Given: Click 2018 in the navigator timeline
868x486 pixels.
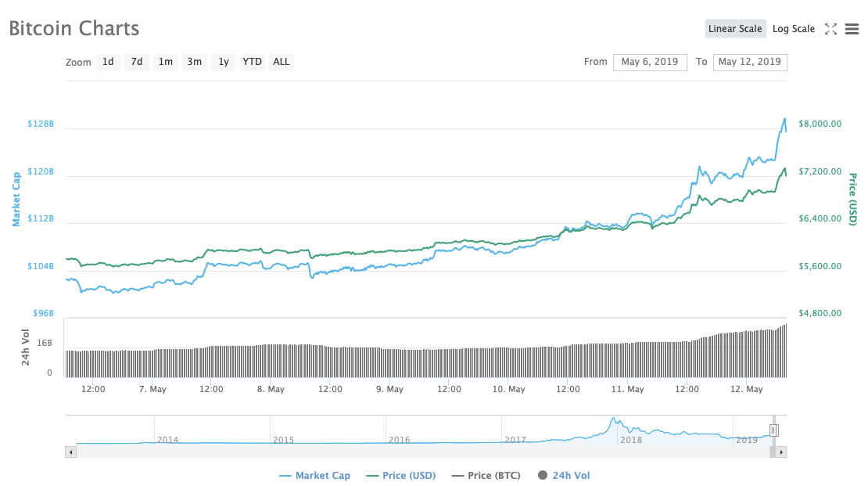Looking at the screenshot, I should [x=631, y=440].
